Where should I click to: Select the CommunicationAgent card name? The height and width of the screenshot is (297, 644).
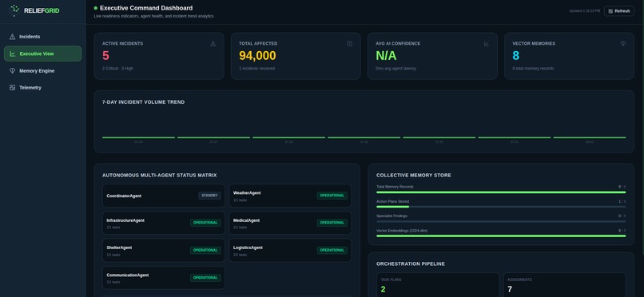[127, 275]
